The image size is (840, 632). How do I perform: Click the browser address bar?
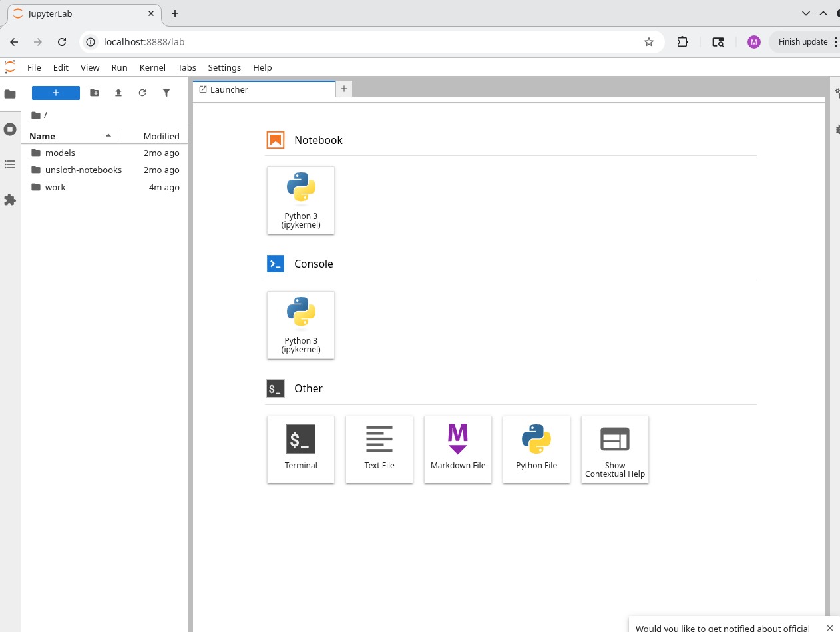(366, 42)
